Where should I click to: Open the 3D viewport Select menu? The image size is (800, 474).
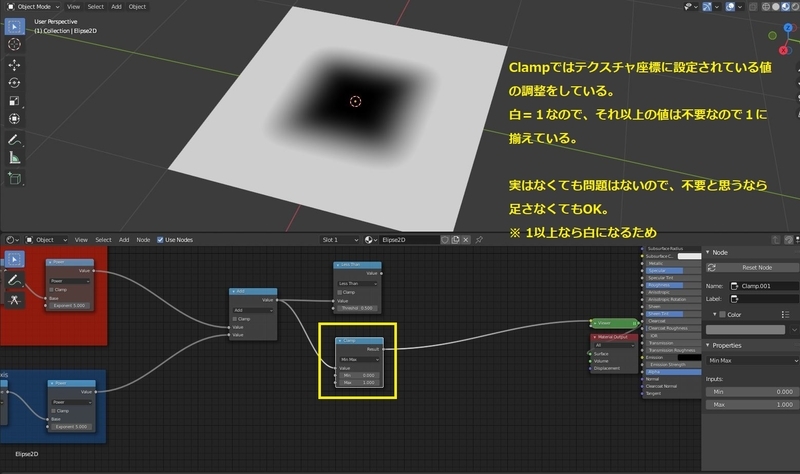(x=95, y=7)
